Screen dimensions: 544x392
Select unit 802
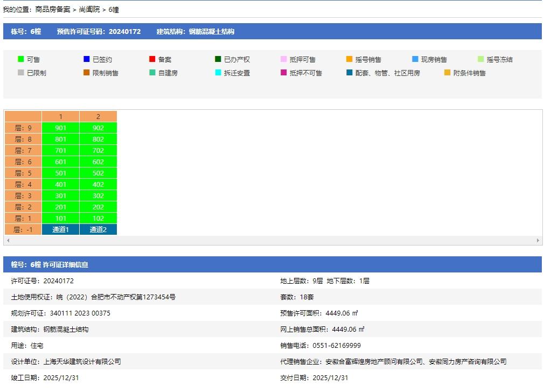click(x=98, y=139)
